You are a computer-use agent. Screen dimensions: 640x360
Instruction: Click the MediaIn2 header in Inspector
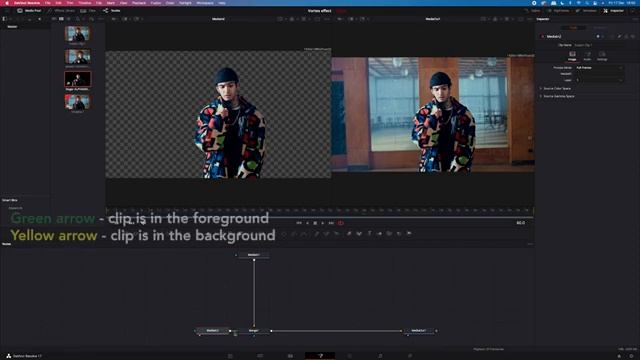point(554,37)
